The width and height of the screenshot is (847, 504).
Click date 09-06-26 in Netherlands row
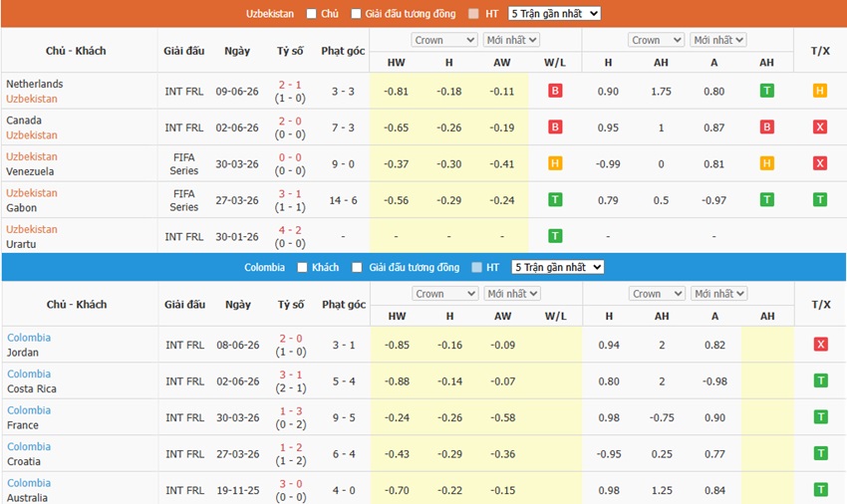pyautogui.click(x=236, y=92)
